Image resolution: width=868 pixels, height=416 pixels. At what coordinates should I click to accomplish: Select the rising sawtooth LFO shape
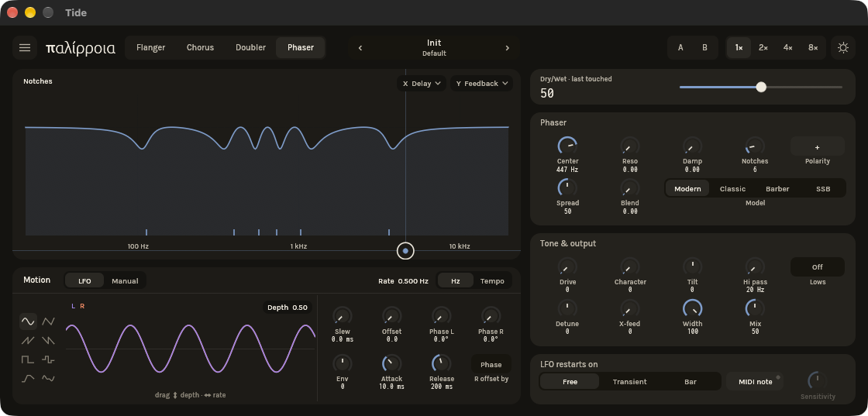(28, 340)
